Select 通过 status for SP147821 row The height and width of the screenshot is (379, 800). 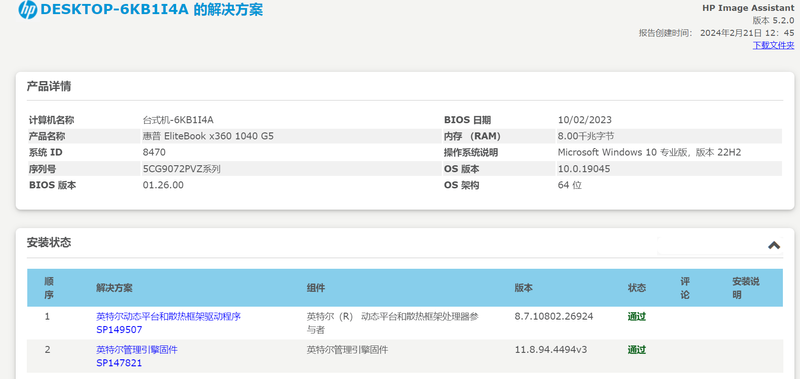pyautogui.click(x=637, y=350)
